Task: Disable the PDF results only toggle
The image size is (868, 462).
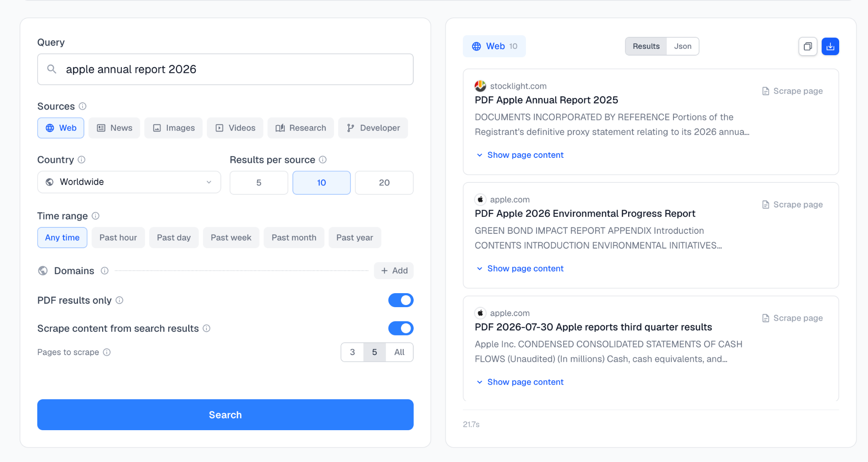Action: pyautogui.click(x=401, y=300)
